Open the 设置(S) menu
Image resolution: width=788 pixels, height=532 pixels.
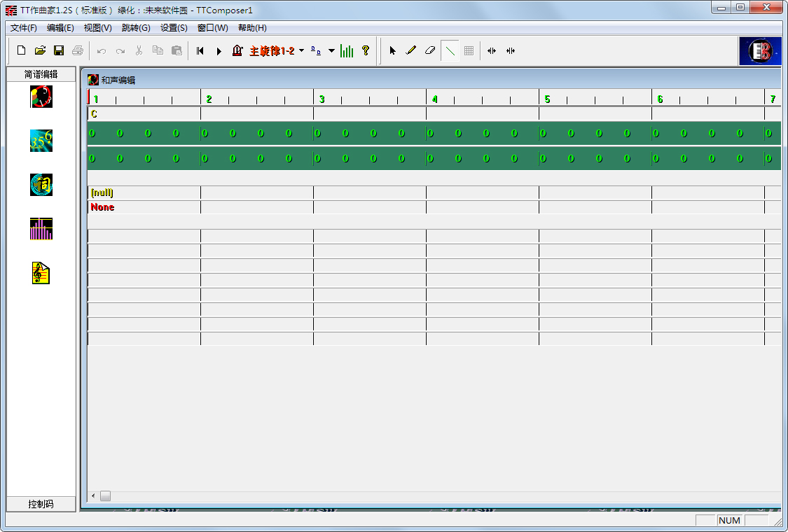pos(174,28)
